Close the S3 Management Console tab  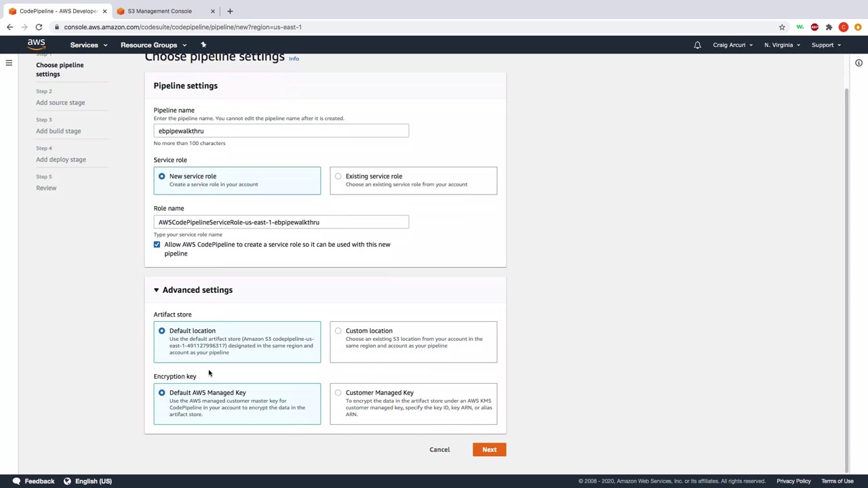(212, 11)
